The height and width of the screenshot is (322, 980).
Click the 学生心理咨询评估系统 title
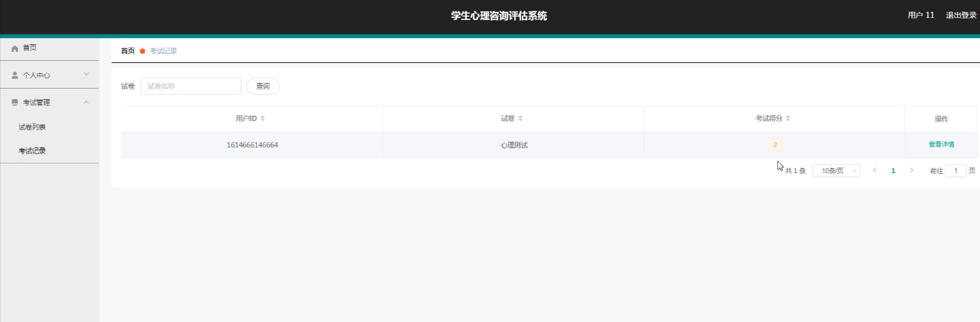click(499, 16)
